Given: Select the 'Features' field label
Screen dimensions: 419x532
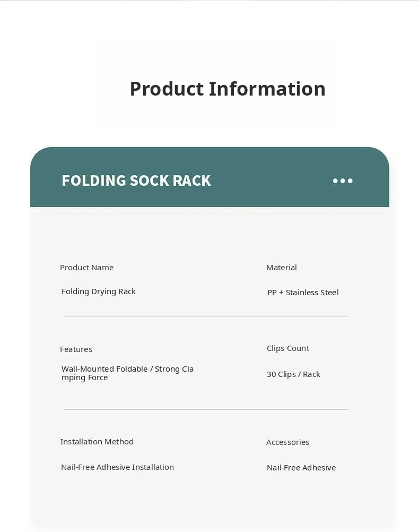Looking at the screenshot, I should (76, 349).
